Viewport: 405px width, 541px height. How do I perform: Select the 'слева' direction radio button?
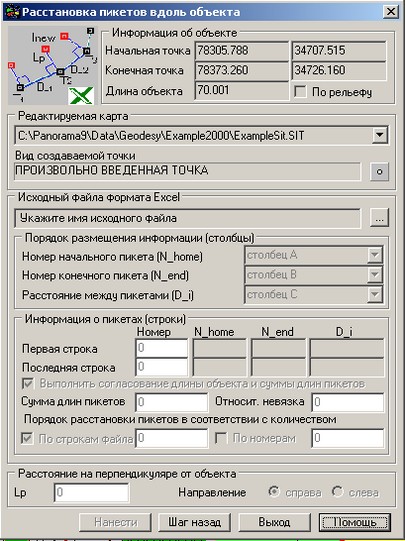337,492
